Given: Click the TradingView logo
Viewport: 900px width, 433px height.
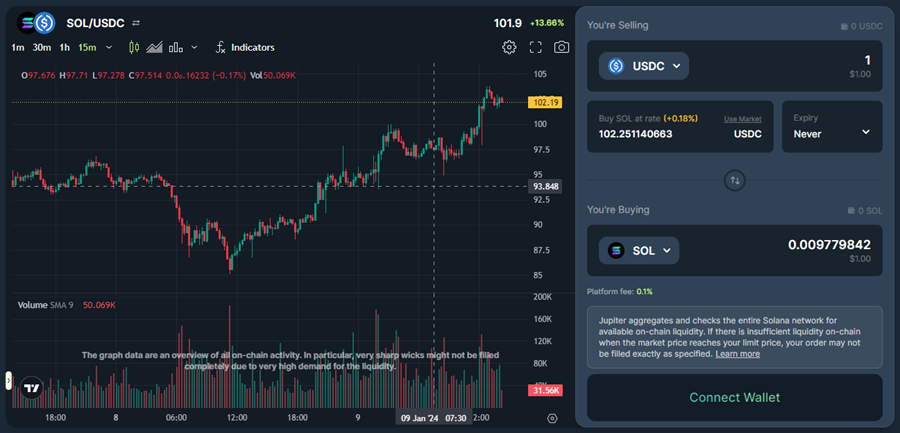Looking at the screenshot, I should click(x=32, y=387).
